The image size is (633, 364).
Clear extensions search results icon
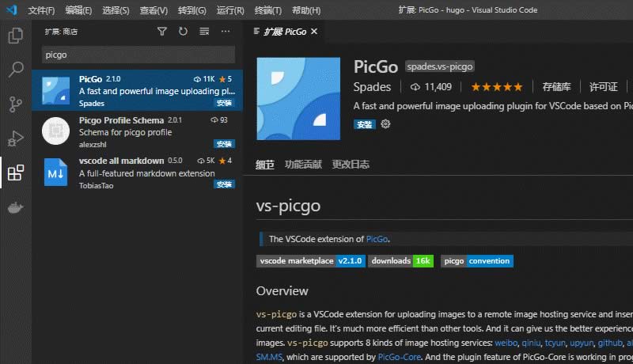tap(204, 31)
